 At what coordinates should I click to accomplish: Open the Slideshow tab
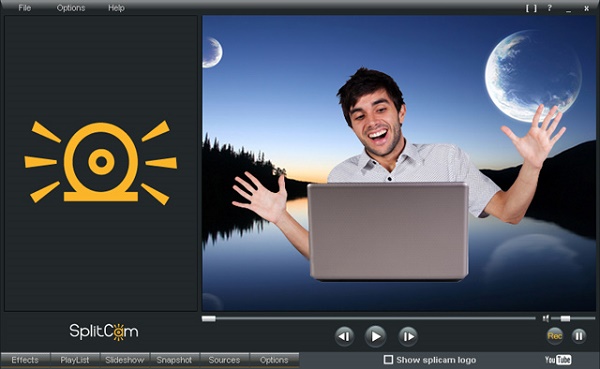pyautogui.click(x=125, y=360)
